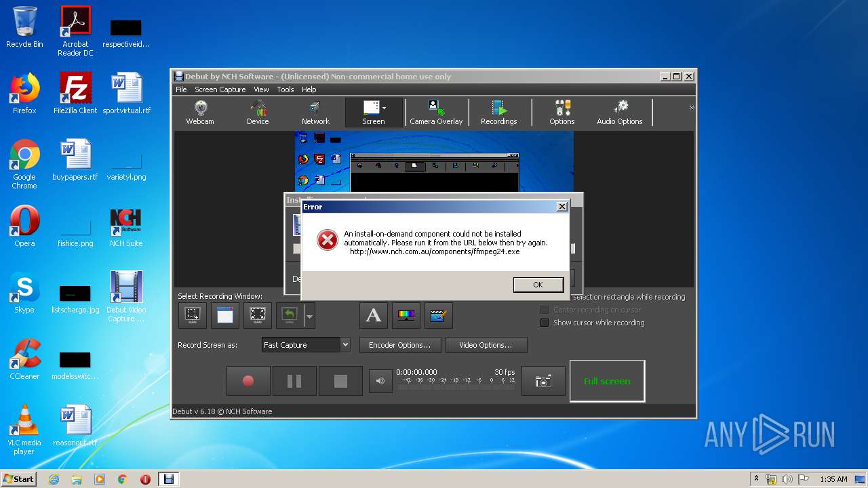Launch Google Chrome from desktop
The image size is (868, 488).
point(24,164)
